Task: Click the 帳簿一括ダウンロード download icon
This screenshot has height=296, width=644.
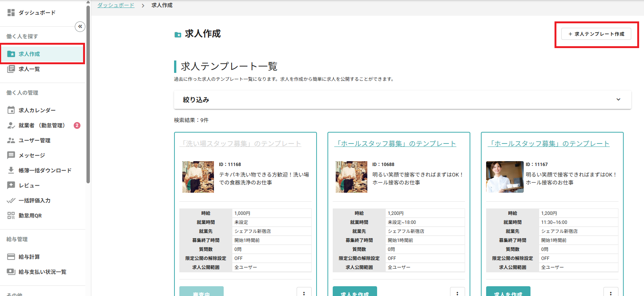Action: (x=11, y=170)
